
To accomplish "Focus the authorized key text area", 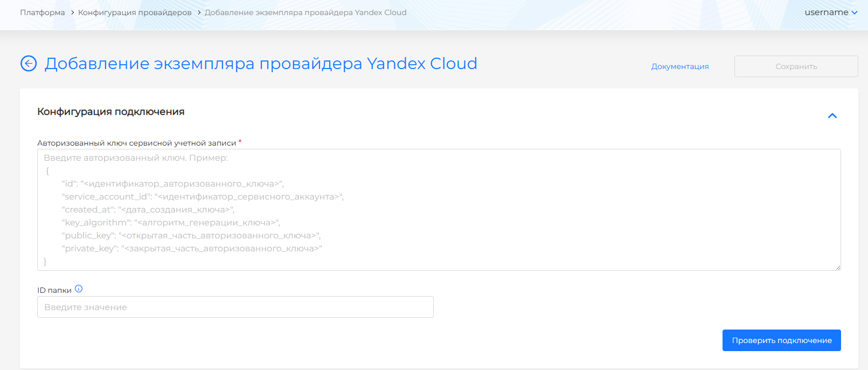I will [439, 210].
